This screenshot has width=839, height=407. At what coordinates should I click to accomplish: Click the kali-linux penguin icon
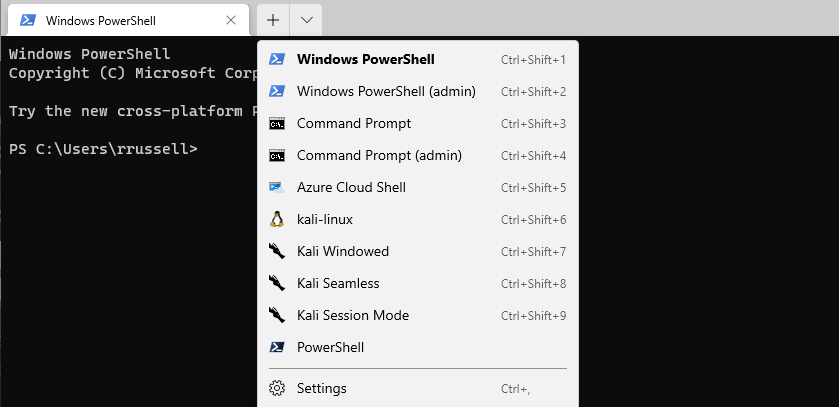(x=277, y=219)
